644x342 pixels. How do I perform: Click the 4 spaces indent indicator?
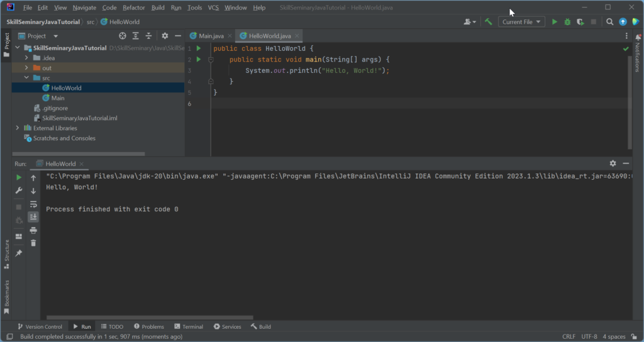(614, 337)
